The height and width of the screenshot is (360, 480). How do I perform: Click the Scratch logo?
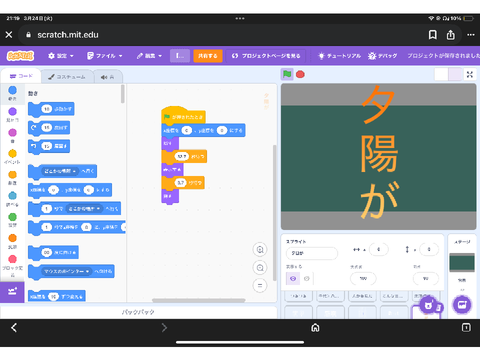point(20,56)
